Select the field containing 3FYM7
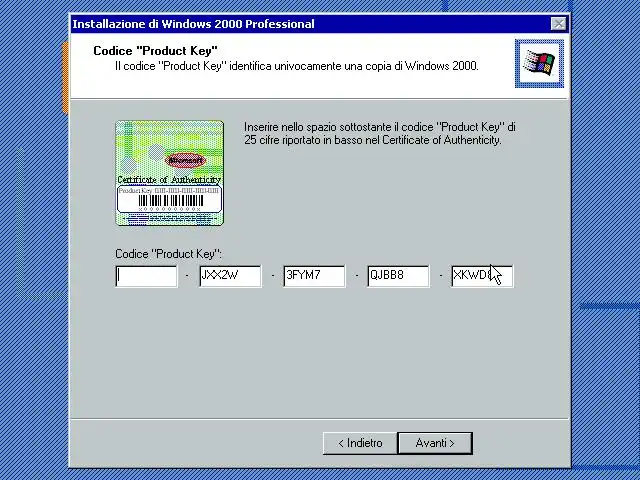The width and height of the screenshot is (640, 480). click(314, 276)
